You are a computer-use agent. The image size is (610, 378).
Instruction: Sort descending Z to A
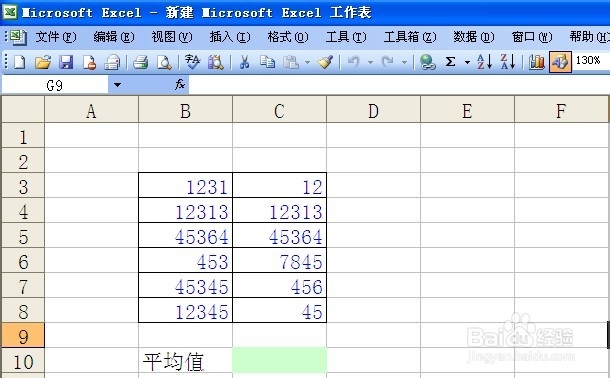(508, 62)
